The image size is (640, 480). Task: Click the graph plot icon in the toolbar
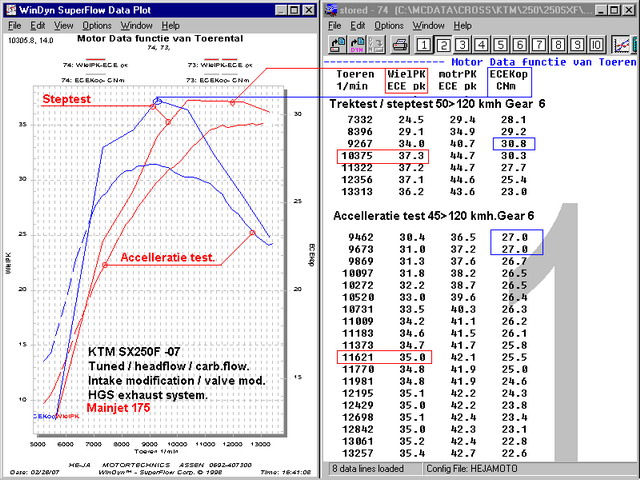pos(622,44)
